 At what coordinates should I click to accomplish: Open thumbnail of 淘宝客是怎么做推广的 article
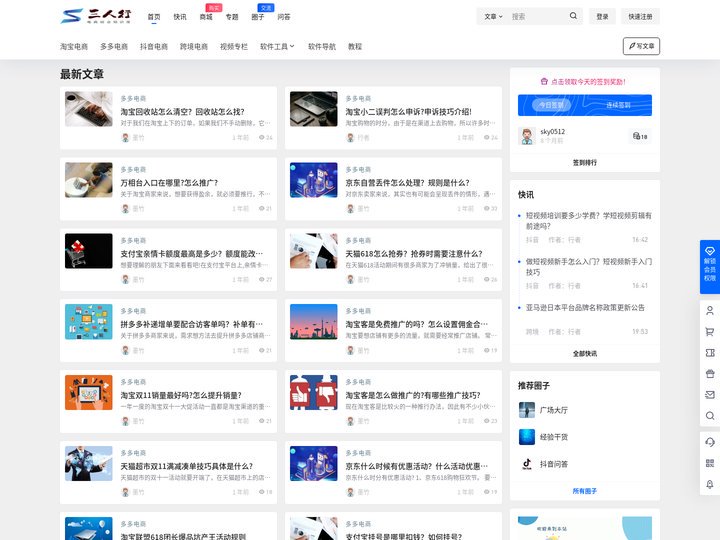(314, 393)
